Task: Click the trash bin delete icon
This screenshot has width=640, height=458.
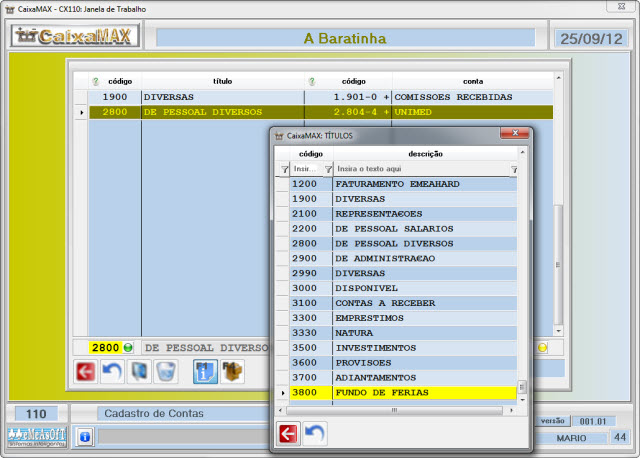Action: click(165, 373)
